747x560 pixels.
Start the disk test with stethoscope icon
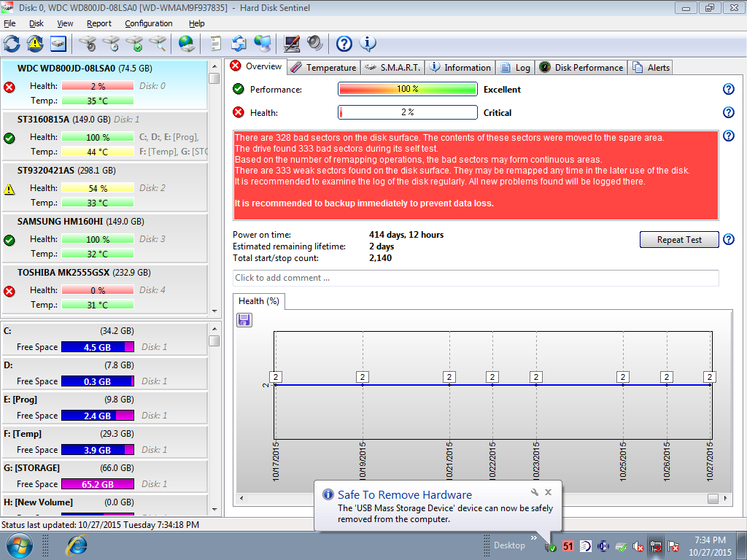88,44
